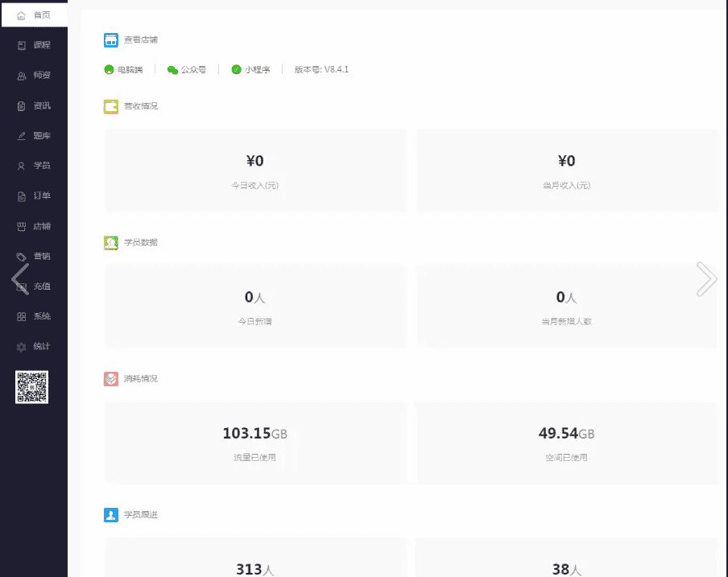
Task: Open 学员 menu label
Action: pos(42,166)
